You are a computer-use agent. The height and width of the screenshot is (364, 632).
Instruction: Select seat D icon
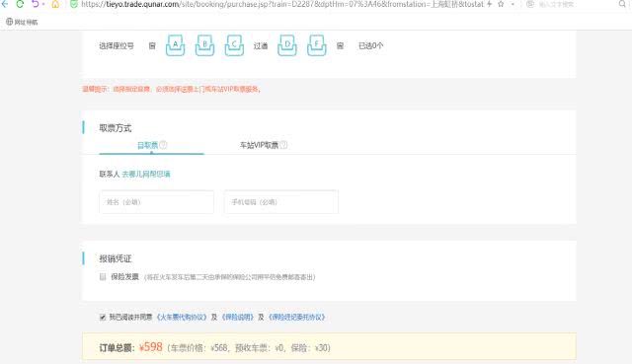[x=287, y=45]
